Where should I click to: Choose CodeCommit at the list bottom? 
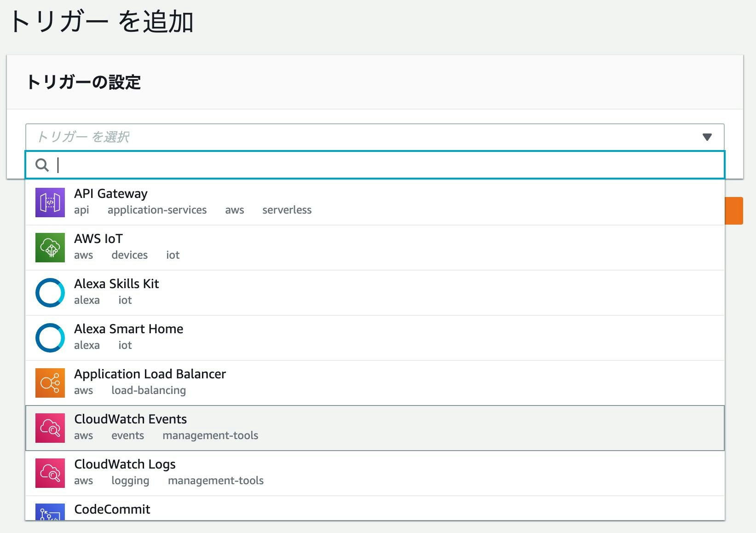pos(375,509)
